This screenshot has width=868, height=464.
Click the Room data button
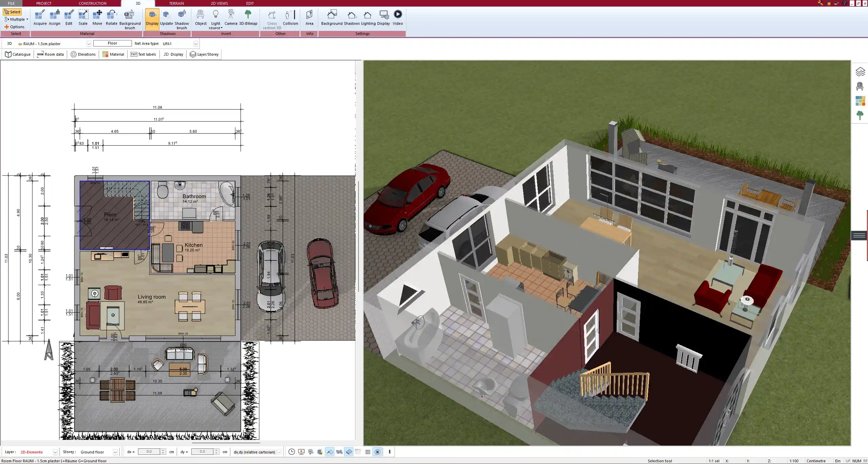pos(51,54)
